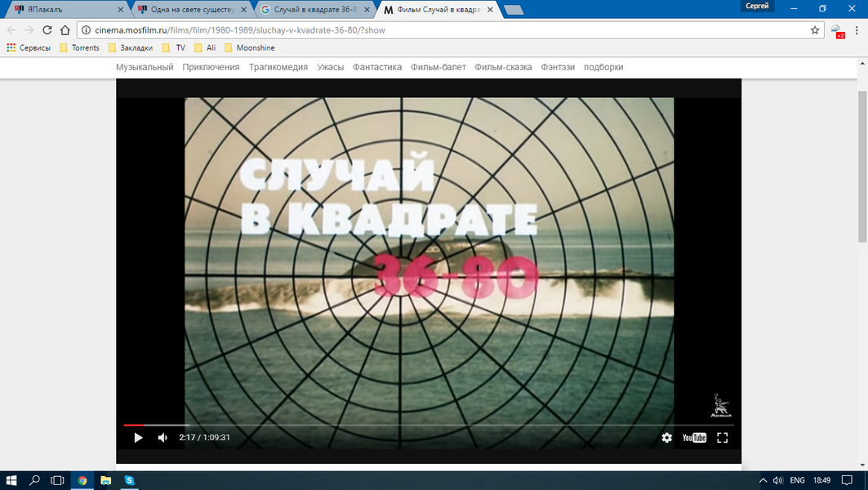Open подборки link
The height and width of the screenshot is (490, 868).
click(x=603, y=67)
